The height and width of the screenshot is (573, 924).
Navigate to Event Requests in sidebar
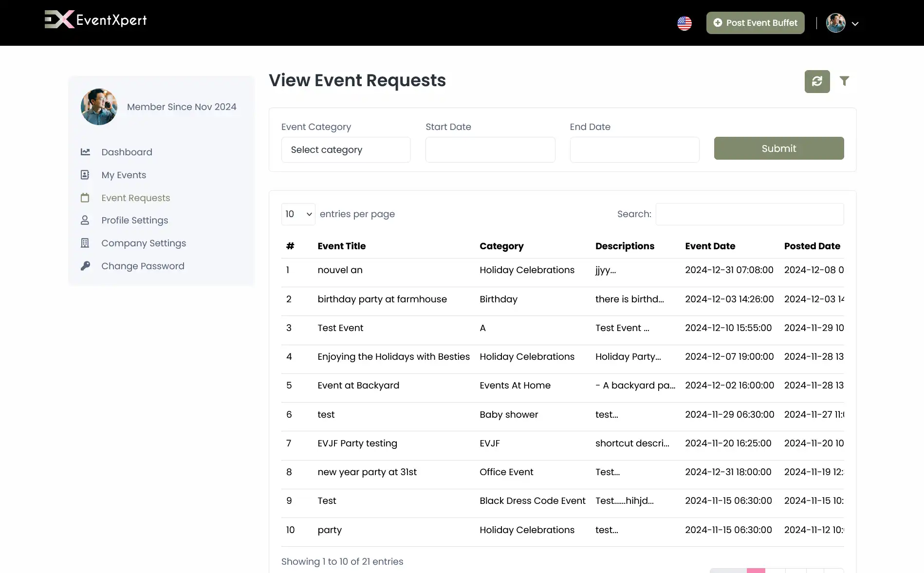point(135,198)
